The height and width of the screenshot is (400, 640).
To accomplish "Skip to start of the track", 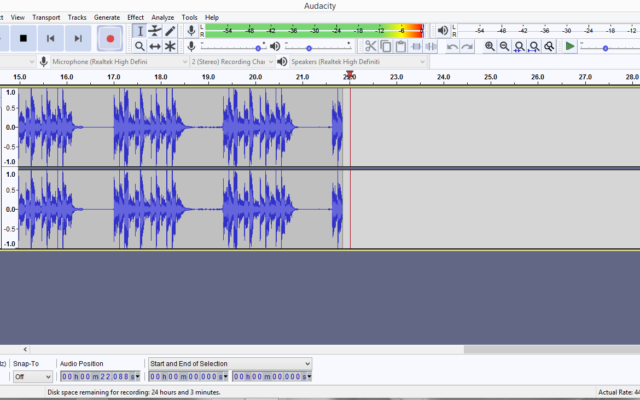I will pyautogui.click(x=51, y=38).
